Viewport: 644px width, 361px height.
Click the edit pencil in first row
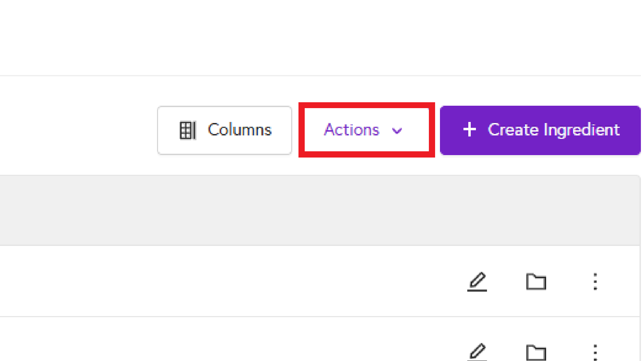pos(477,281)
